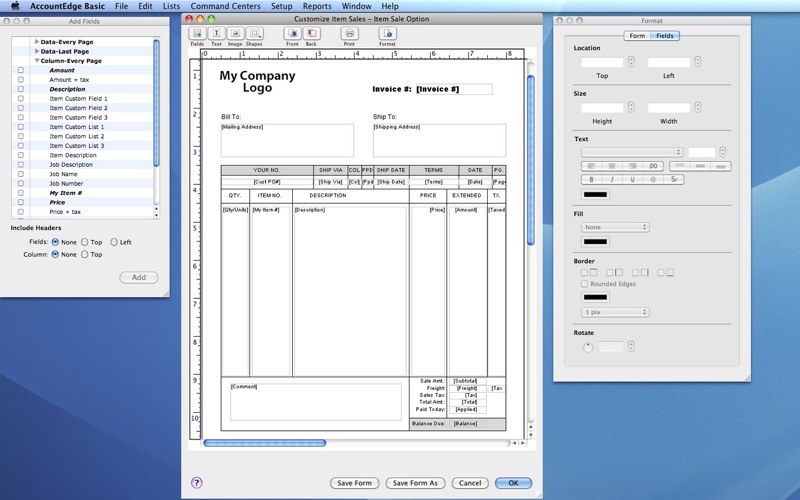
Task: Click the vertical align middle icon
Action: coord(700,166)
